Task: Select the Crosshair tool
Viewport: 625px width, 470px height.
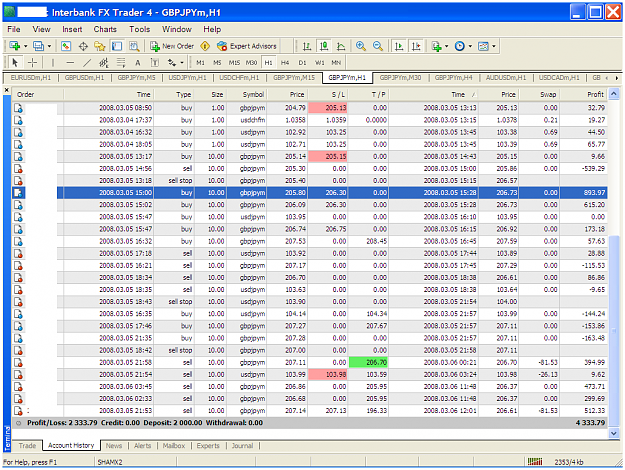Action: pos(33,63)
